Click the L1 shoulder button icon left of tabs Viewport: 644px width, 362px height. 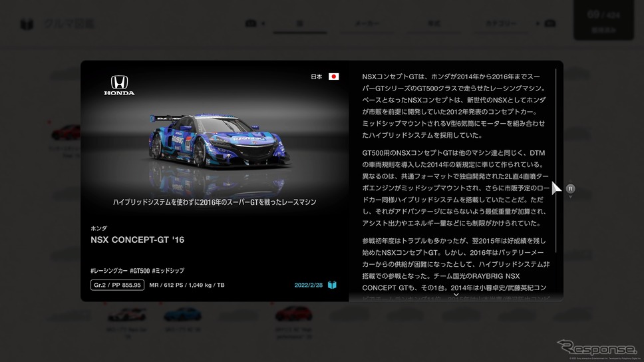251,23
